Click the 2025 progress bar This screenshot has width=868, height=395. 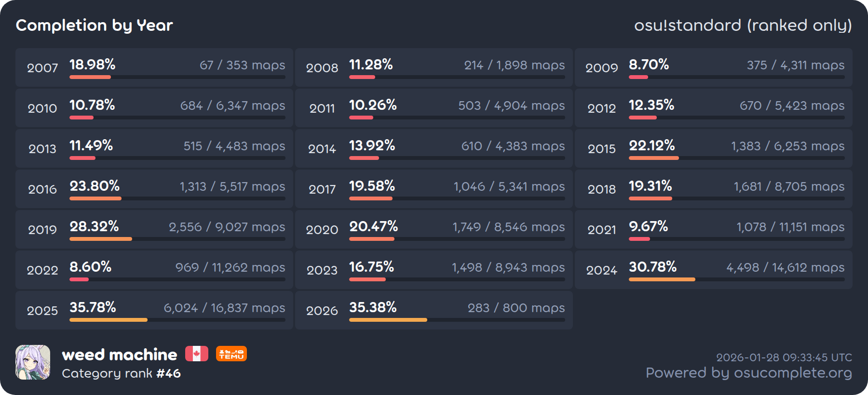177,320
